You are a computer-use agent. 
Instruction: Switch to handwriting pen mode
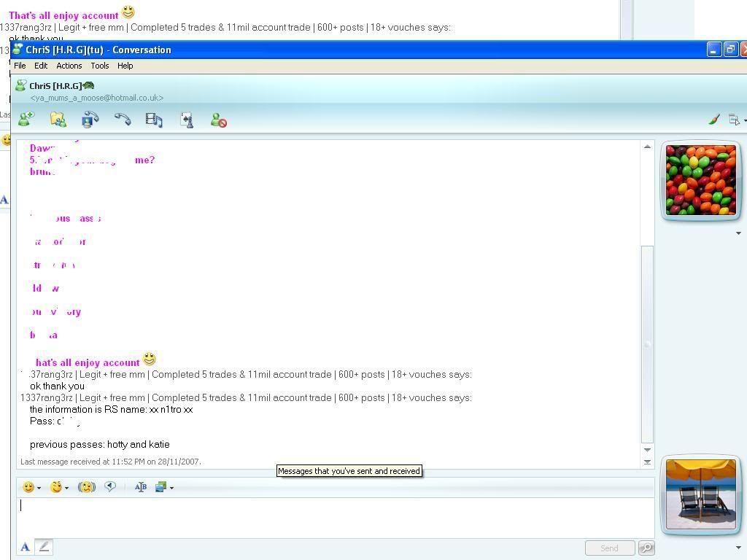tap(44, 547)
